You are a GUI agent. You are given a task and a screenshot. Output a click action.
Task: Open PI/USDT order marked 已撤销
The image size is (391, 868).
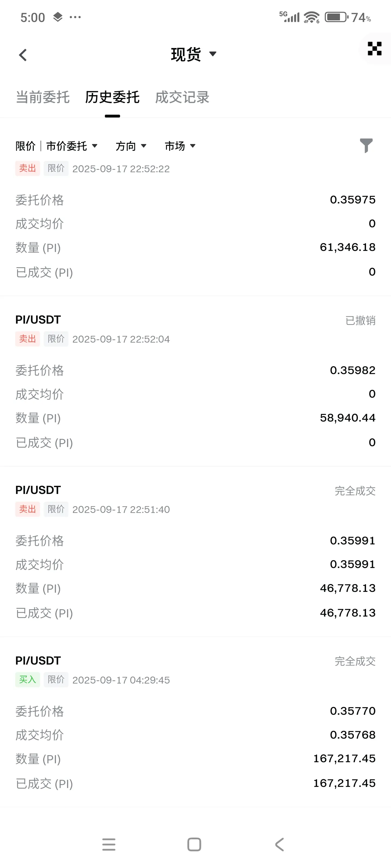(x=195, y=381)
